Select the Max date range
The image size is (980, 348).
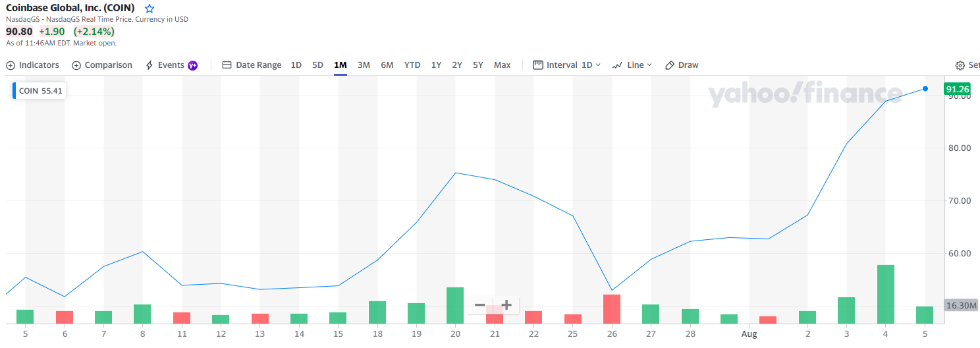pyautogui.click(x=503, y=65)
